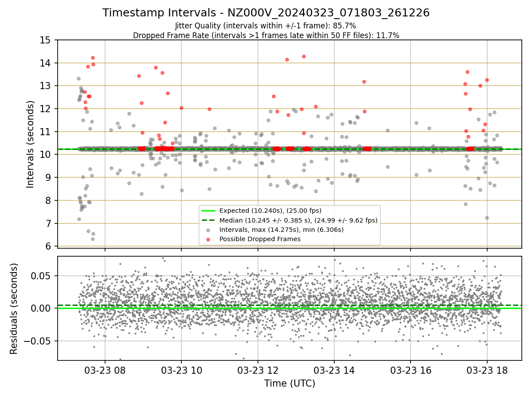Click the x-axis tick label '03-23 18'

click(487, 371)
